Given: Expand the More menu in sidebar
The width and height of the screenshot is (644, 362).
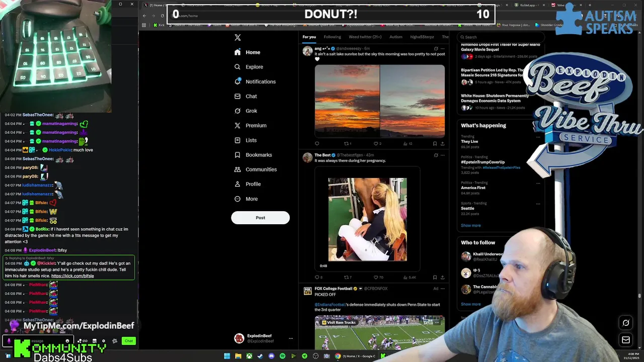Looking at the screenshot, I should (246, 199).
